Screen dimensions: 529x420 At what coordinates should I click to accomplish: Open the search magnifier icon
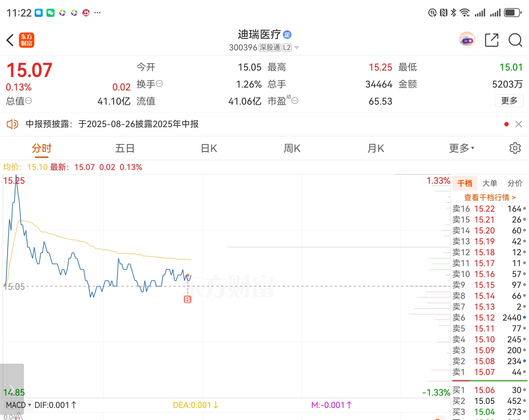(x=515, y=40)
